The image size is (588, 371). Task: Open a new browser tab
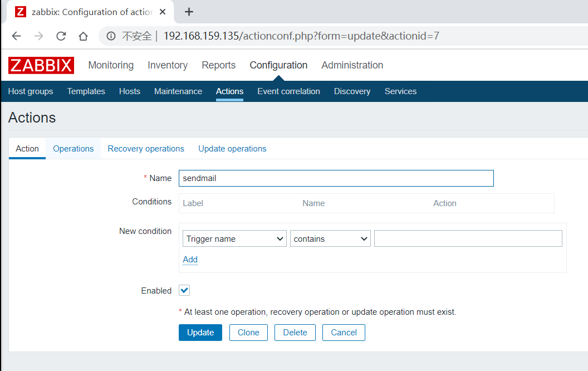[x=189, y=12]
